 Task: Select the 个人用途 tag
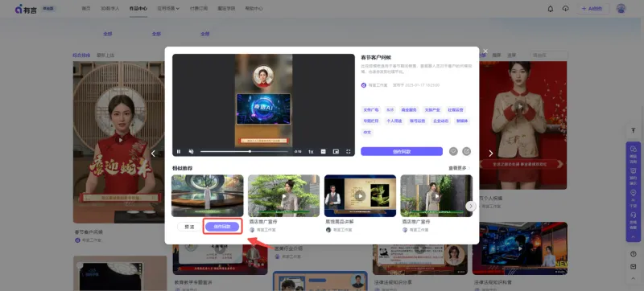(394, 121)
